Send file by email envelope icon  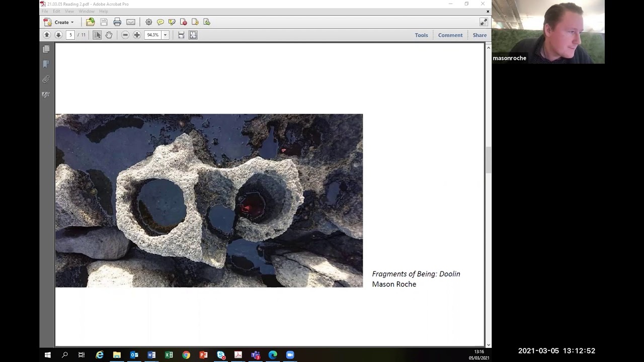pos(131,22)
